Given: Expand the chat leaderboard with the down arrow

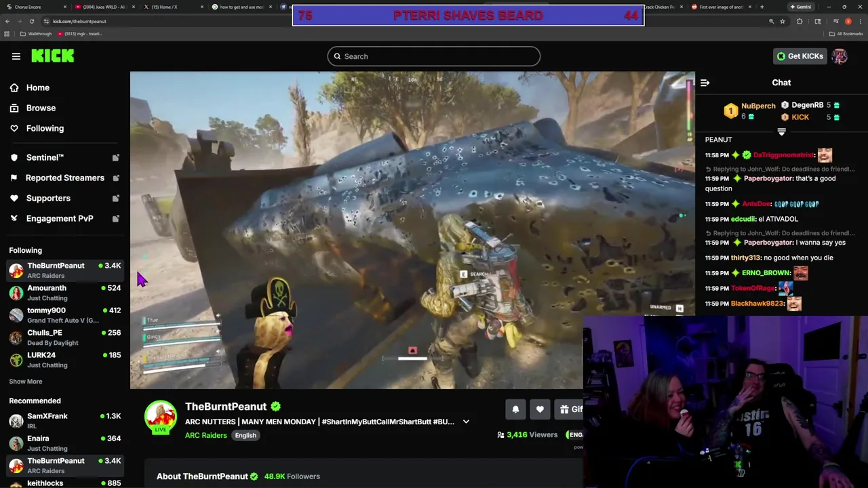Looking at the screenshot, I should pyautogui.click(x=781, y=131).
